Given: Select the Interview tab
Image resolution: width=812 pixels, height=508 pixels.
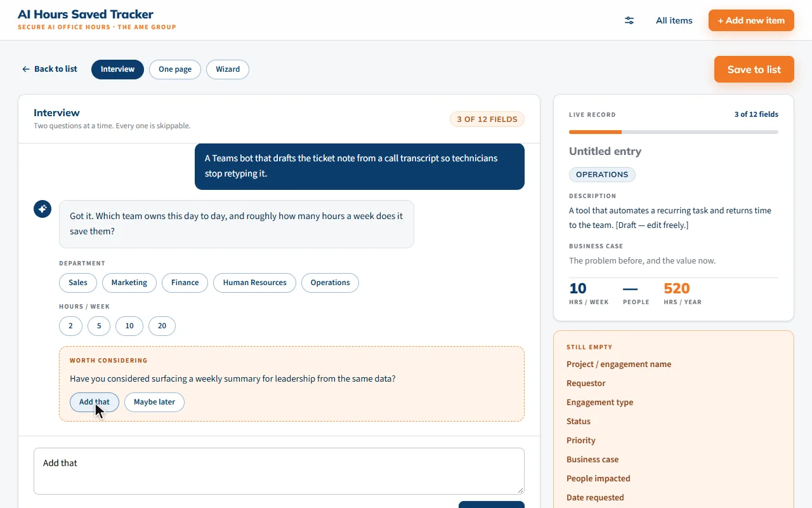Looking at the screenshot, I should point(117,69).
